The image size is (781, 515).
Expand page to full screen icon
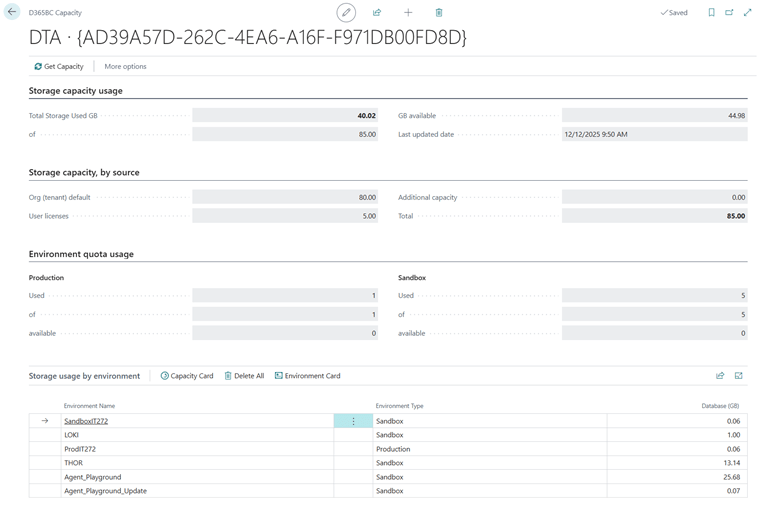pos(747,12)
